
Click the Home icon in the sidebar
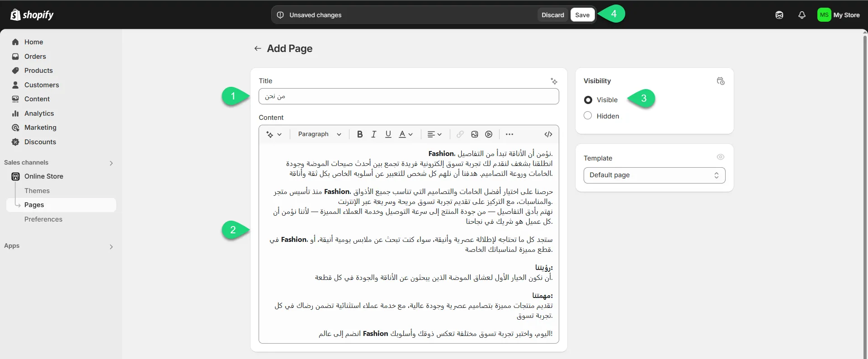[x=15, y=42]
